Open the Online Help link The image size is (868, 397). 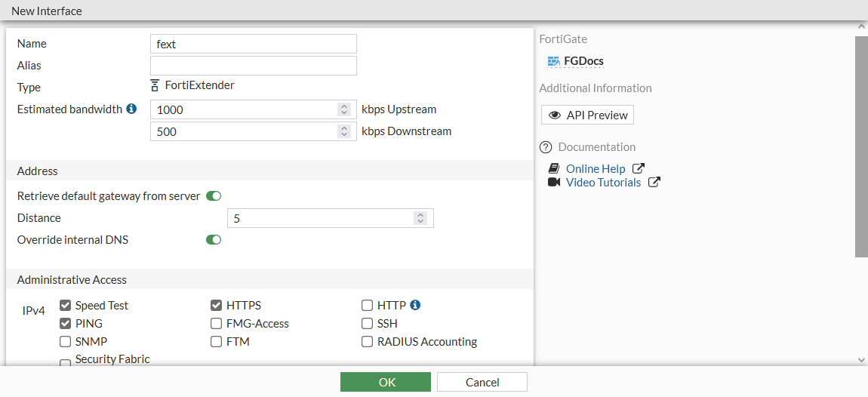click(596, 169)
